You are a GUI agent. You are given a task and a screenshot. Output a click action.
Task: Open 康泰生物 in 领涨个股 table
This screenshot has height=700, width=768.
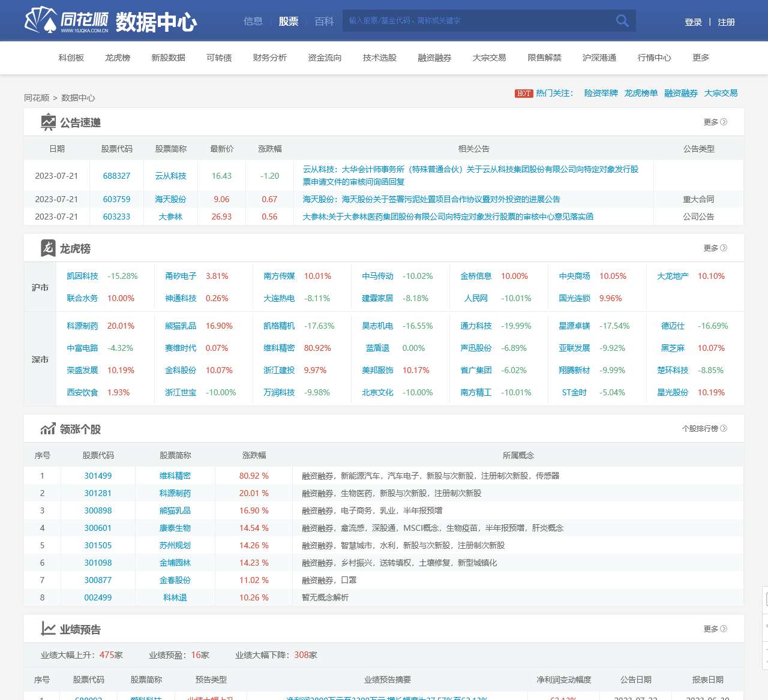pos(175,528)
